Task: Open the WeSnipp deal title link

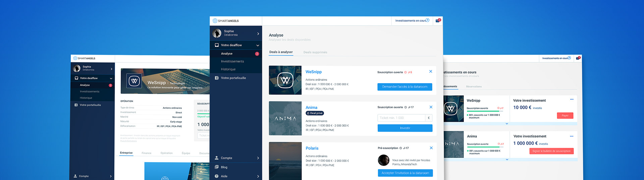Action: point(314,72)
